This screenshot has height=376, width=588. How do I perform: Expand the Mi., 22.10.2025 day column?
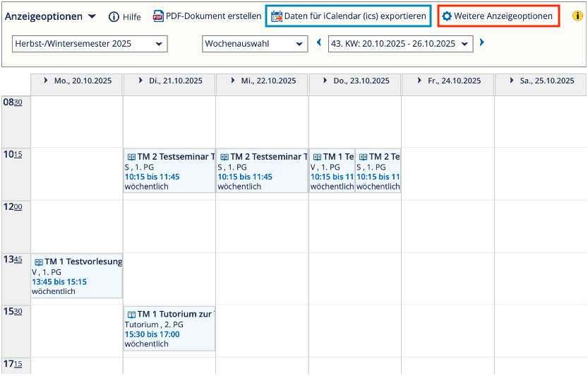click(233, 81)
